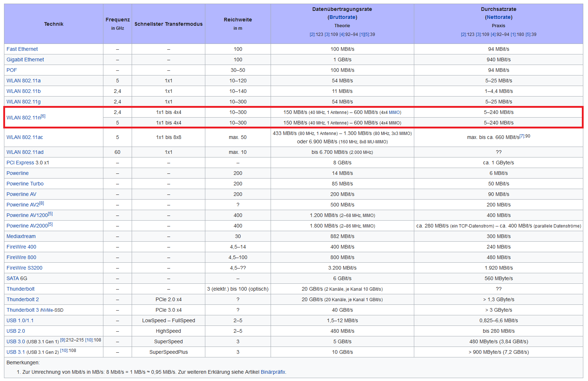
Task: Open reference [3] under Durchsatzrate header
Action: pyautogui.click(x=478, y=34)
